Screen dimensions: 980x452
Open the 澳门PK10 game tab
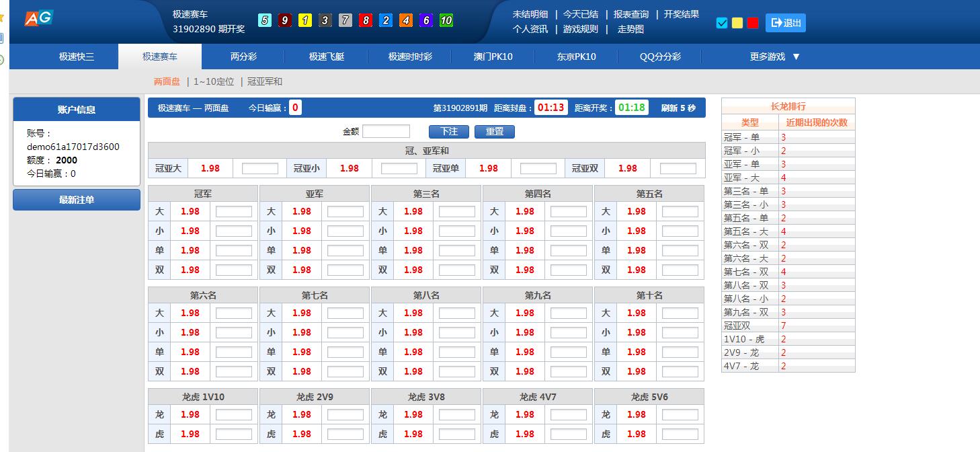[493, 57]
